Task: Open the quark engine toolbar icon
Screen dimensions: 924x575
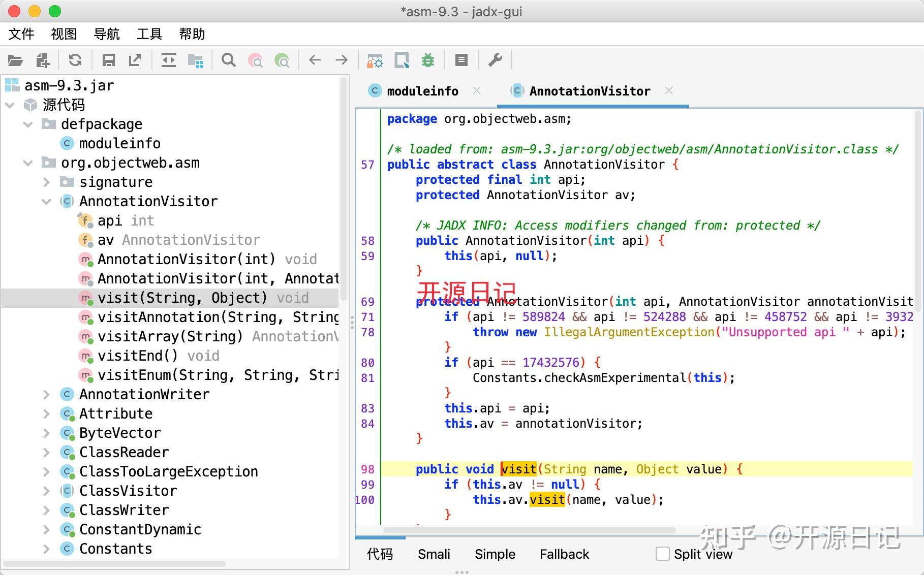Action: (402, 60)
